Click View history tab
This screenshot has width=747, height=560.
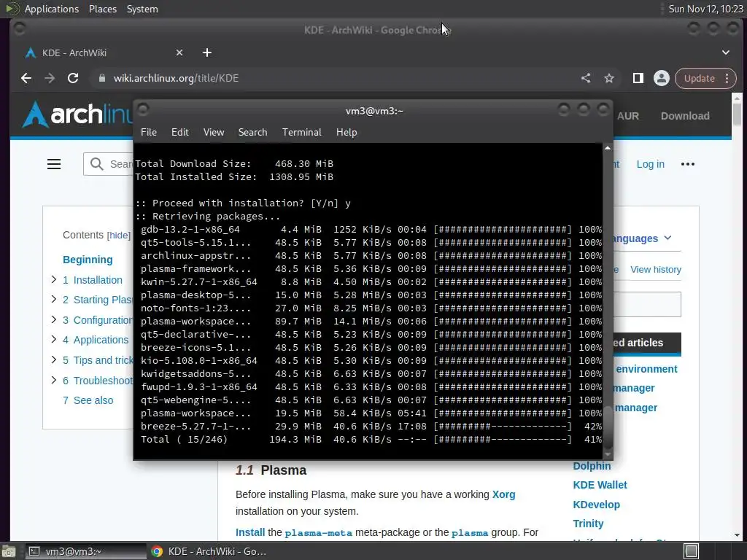pos(656,270)
